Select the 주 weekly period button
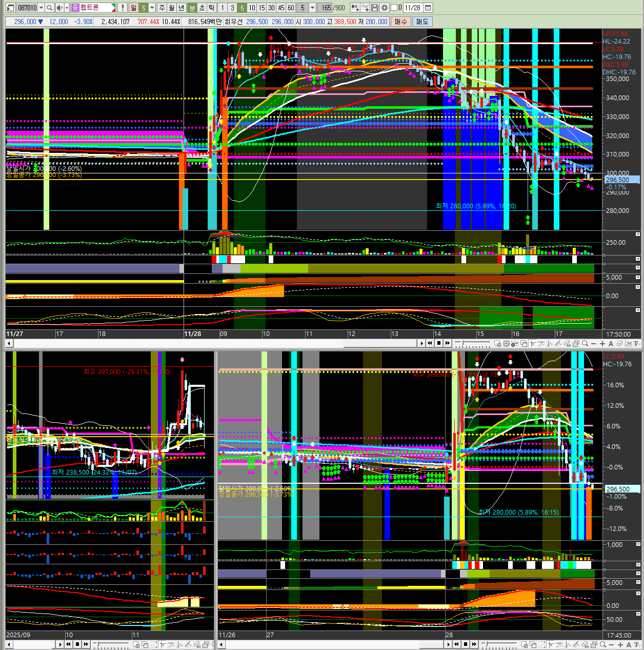644x650 pixels. [162, 8]
